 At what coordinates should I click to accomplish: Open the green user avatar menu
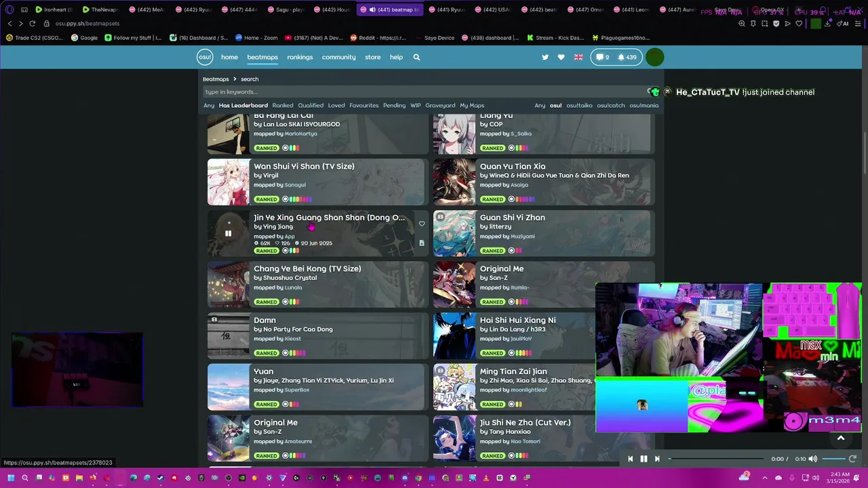click(654, 58)
